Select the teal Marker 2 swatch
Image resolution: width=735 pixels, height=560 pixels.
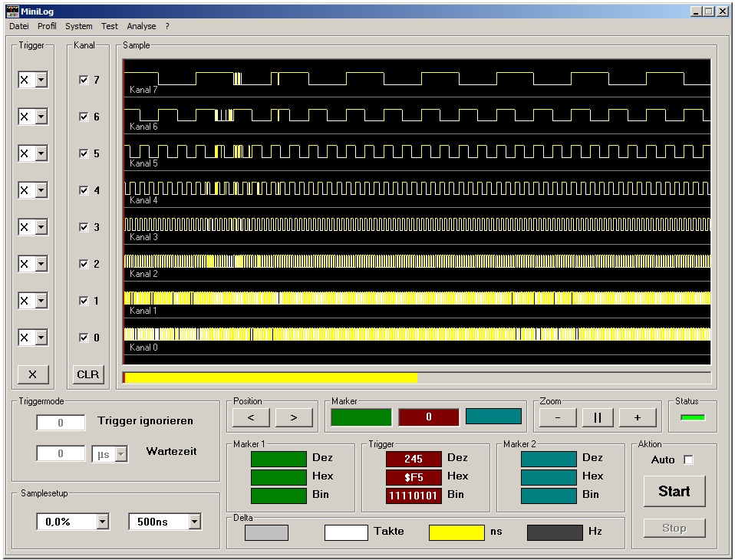(493, 417)
